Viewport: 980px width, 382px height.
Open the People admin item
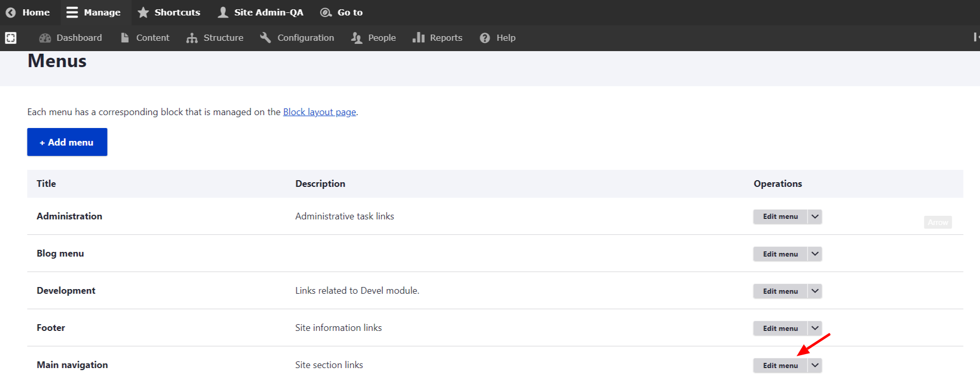374,38
